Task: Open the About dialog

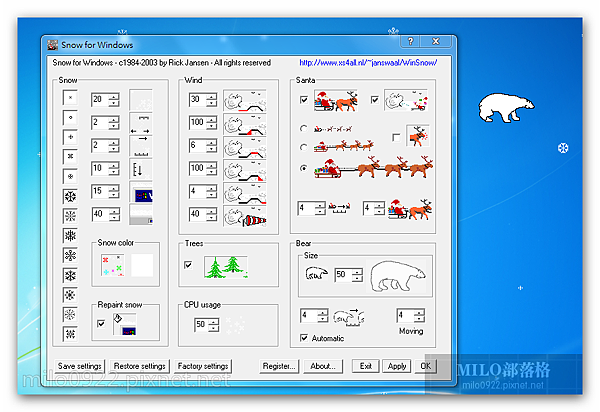Action: pyautogui.click(x=323, y=366)
